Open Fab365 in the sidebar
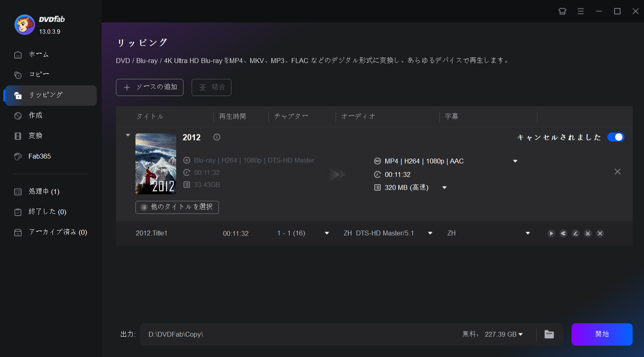 (50, 156)
